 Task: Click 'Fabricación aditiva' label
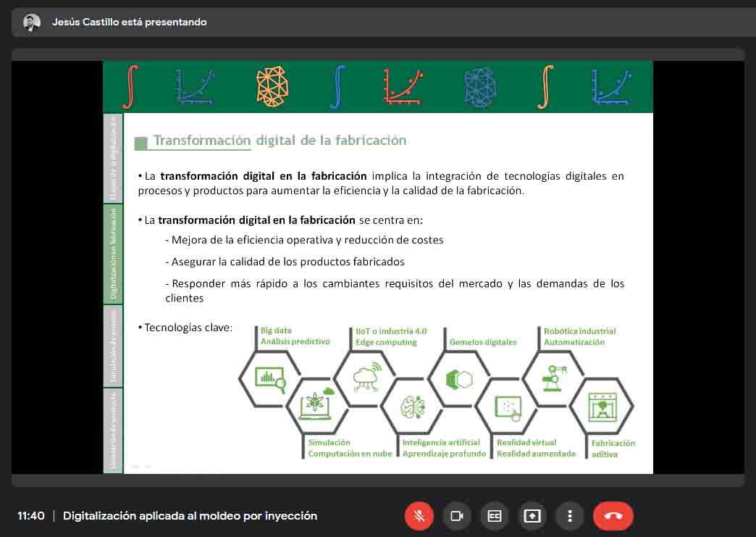pyautogui.click(x=613, y=449)
